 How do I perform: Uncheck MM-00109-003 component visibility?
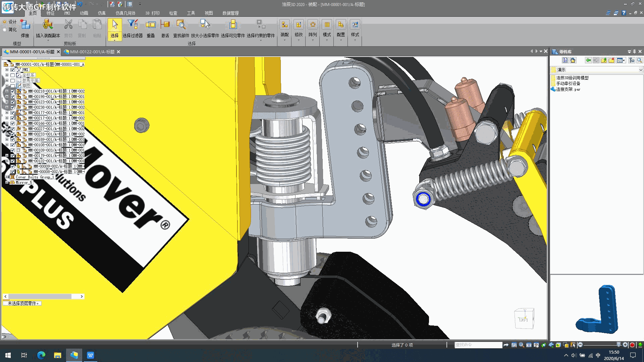pyautogui.click(x=12, y=150)
